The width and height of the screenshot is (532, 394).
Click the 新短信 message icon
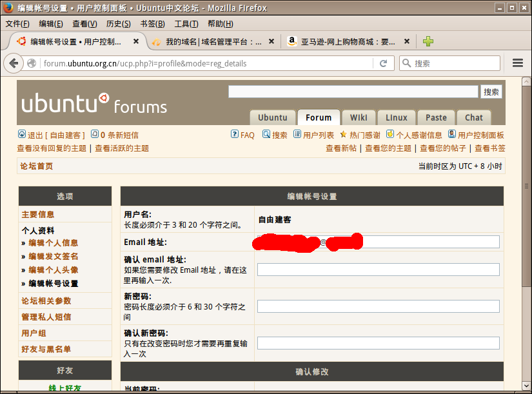[95, 134]
